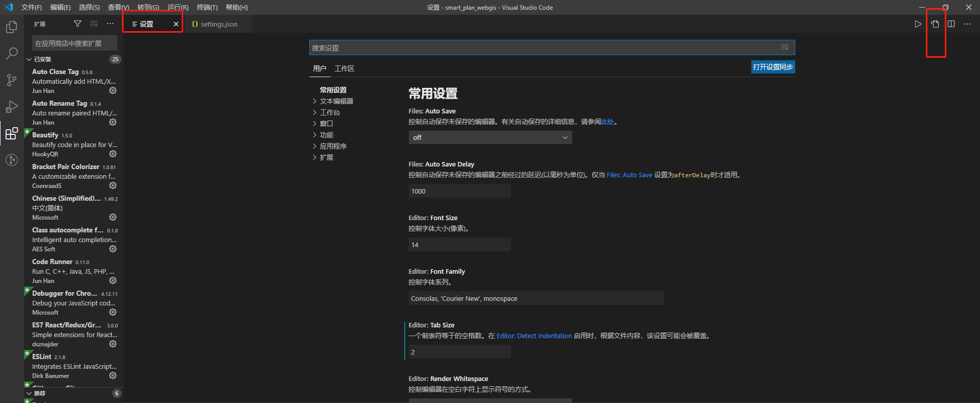Image resolution: width=980 pixels, height=403 pixels.
Task: Open Run and Debug view
Action: click(11, 107)
